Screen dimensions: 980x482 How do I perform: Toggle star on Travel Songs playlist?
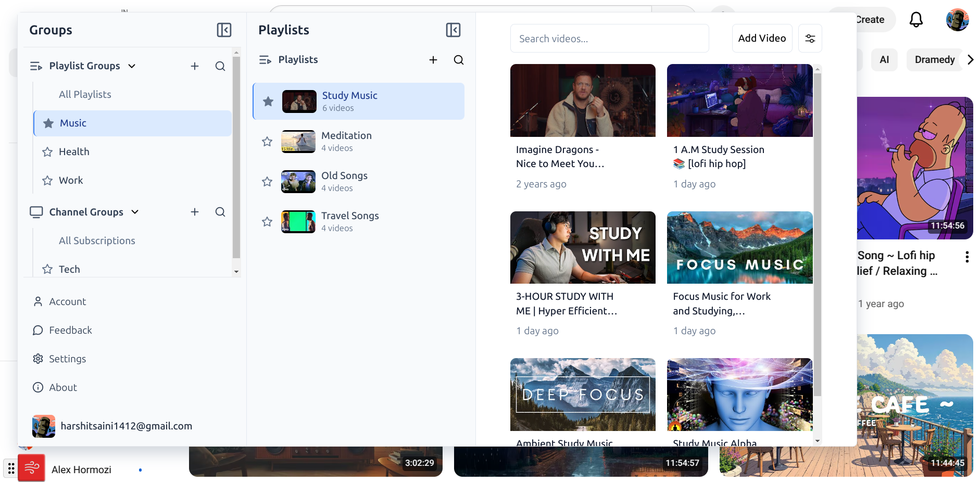267,222
